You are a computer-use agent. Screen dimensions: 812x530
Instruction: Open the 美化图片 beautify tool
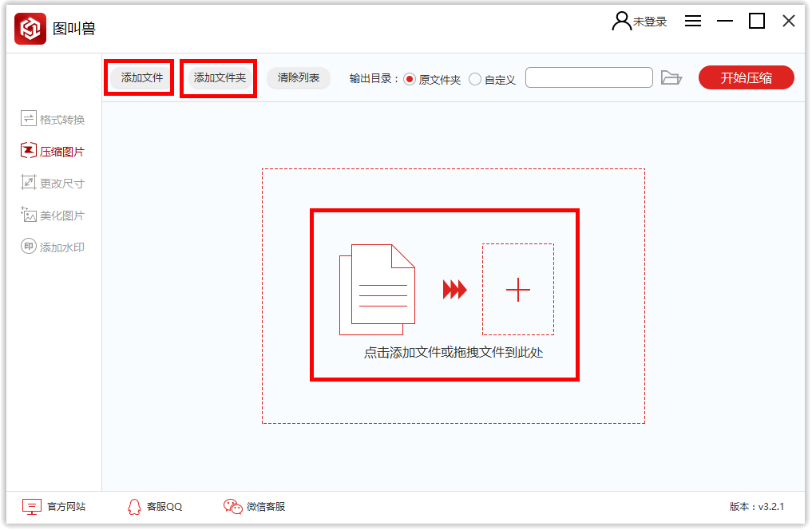click(x=50, y=214)
